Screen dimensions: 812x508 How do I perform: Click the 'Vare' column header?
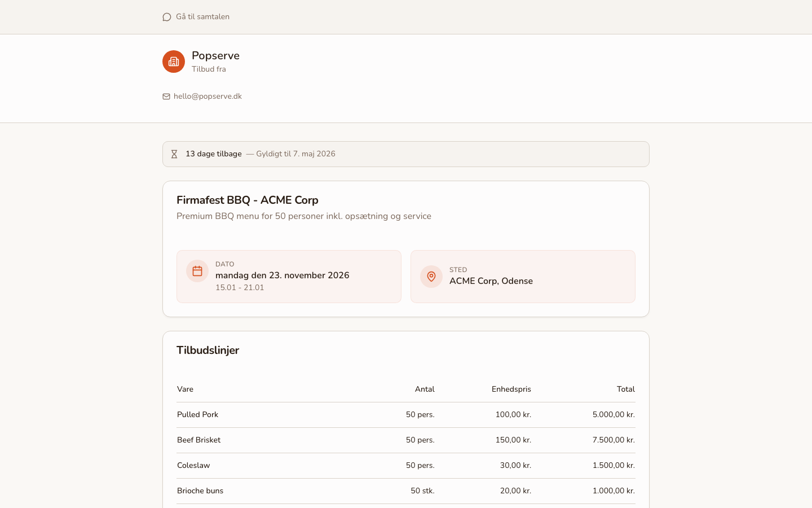coord(185,389)
